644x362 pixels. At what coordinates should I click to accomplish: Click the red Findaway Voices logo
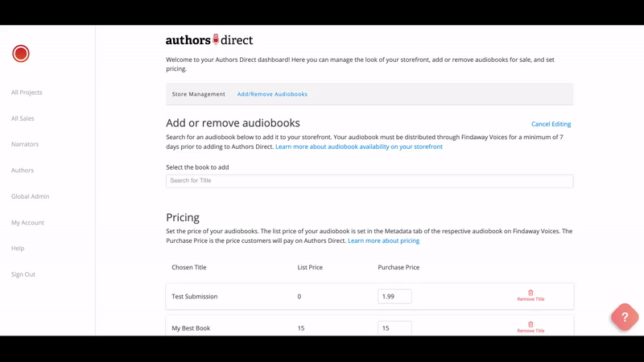[21, 54]
